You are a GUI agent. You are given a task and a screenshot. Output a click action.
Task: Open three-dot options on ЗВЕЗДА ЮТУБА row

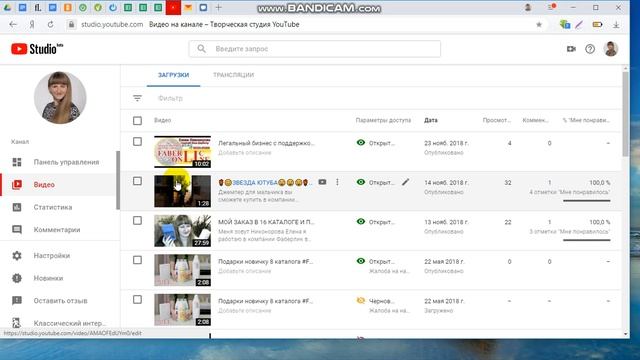(x=337, y=182)
